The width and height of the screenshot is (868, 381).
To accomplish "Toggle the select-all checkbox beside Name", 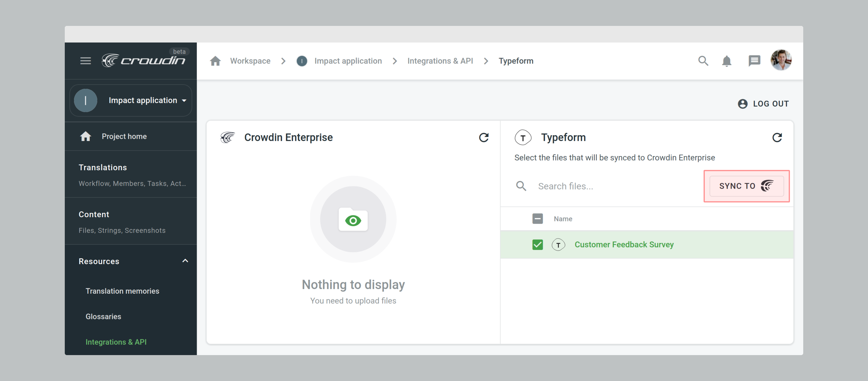I will [537, 219].
